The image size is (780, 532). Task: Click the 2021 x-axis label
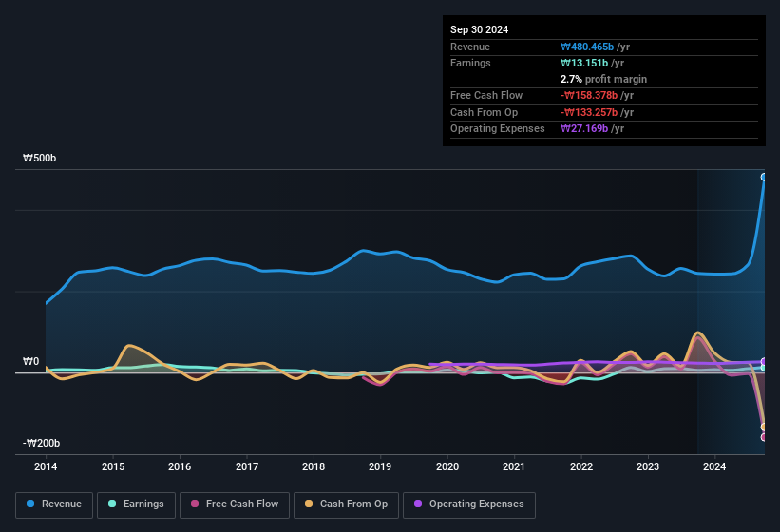(x=514, y=466)
